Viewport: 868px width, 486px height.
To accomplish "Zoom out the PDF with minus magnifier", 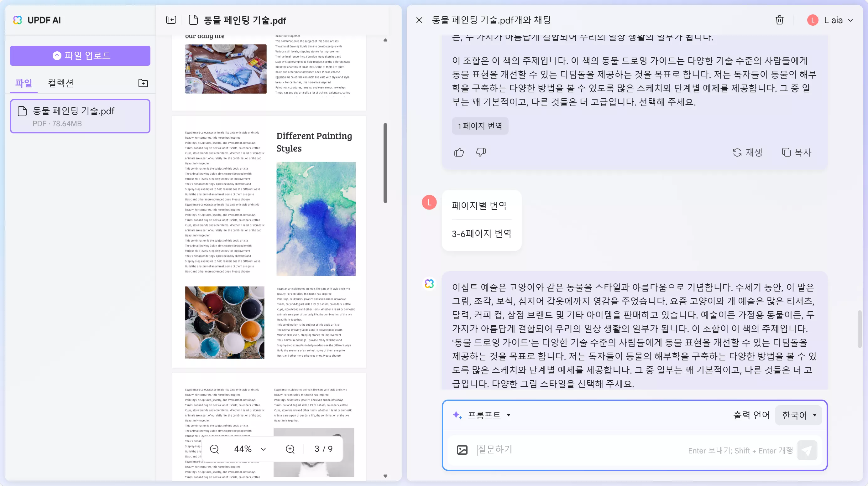I will [214, 449].
